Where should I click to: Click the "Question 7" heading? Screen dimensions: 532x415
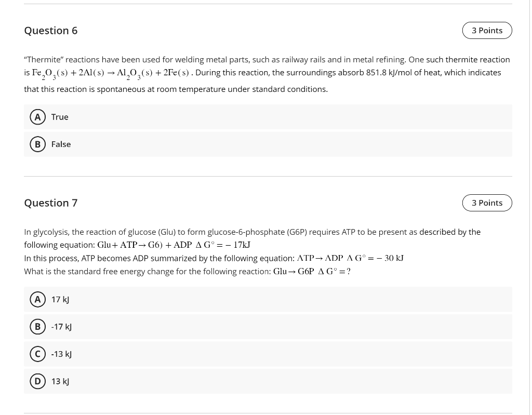pyautogui.click(x=50, y=203)
